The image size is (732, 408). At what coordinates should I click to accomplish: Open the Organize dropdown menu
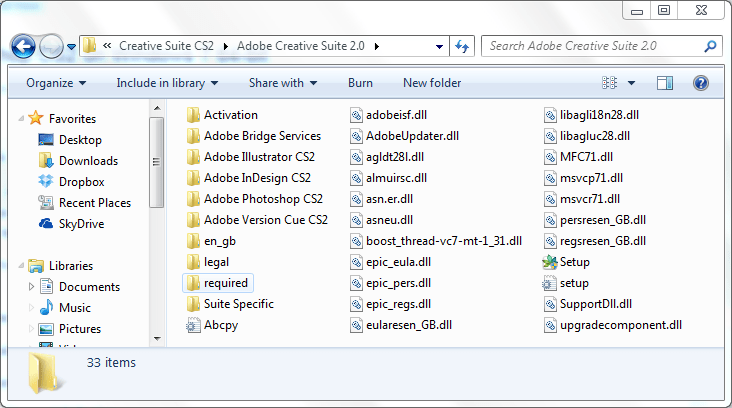tap(56, 83)
